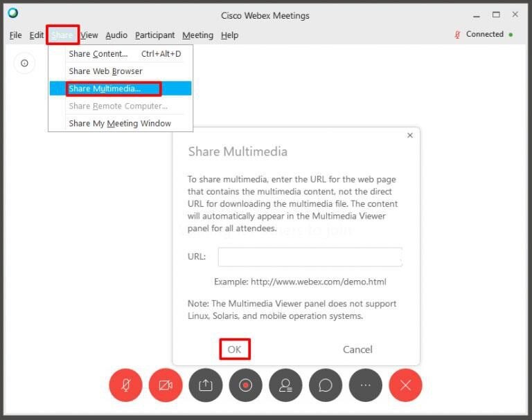Viewport: 532px width, 420px height.
Task: Click the example URL text
Action: [x=318, y=282]
